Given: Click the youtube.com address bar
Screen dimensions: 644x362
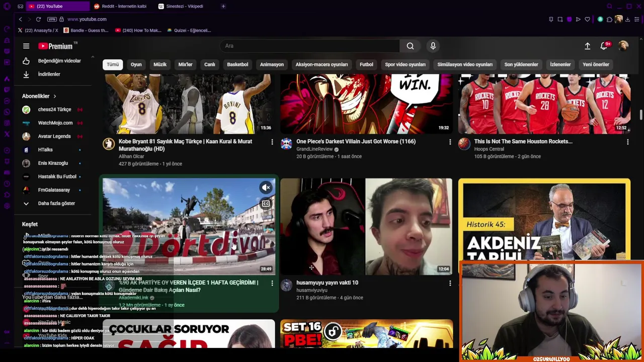Looking at the screenshot, I should click(87, 19).
